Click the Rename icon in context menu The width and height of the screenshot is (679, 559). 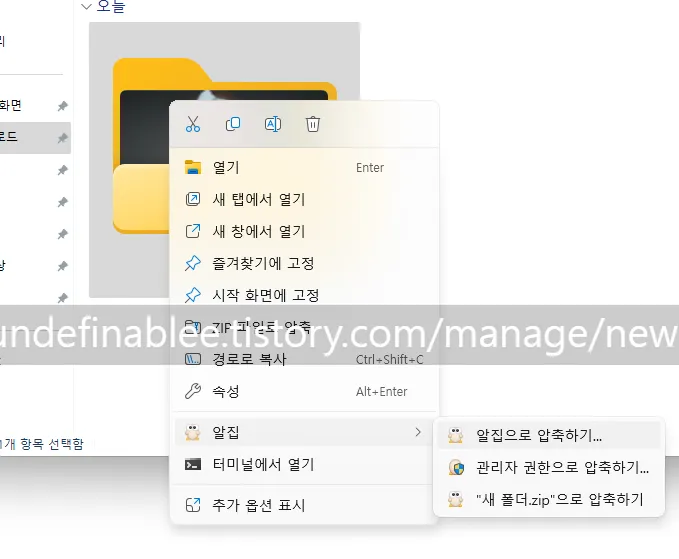point(273,124)
